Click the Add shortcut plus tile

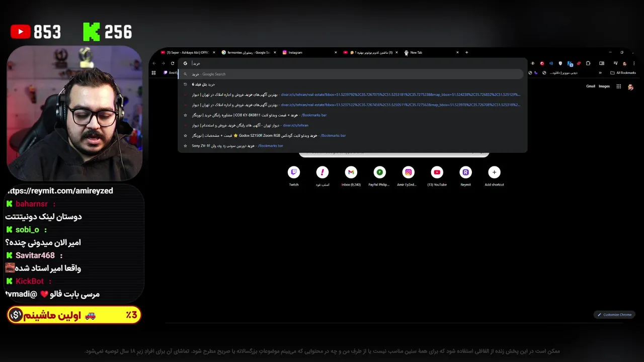[494, 176]
